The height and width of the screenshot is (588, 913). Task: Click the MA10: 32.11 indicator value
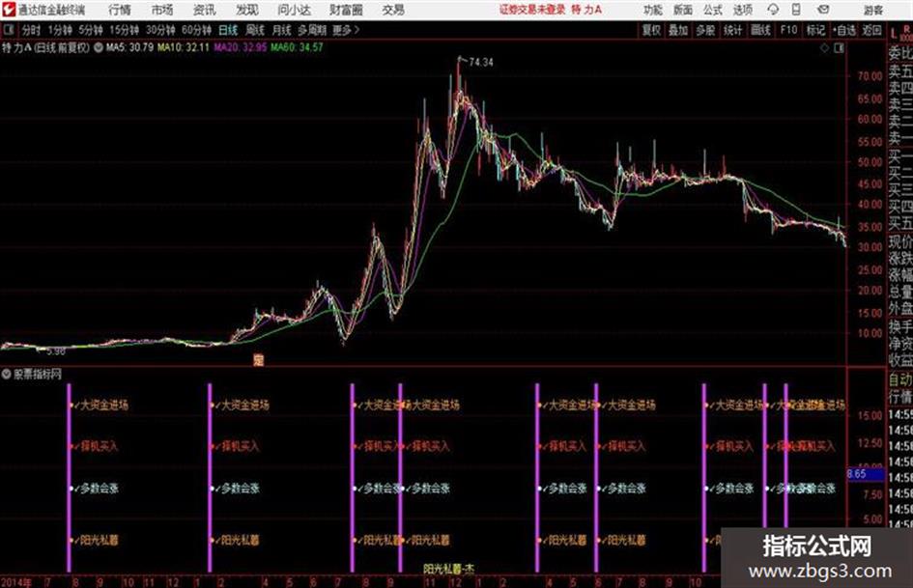click(183, 47)
